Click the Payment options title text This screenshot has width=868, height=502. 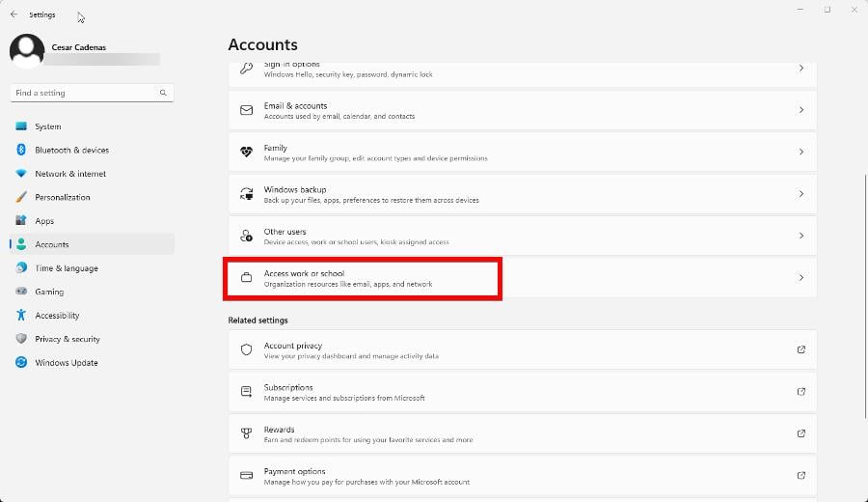pyautogui.click(x=294, y=471)
